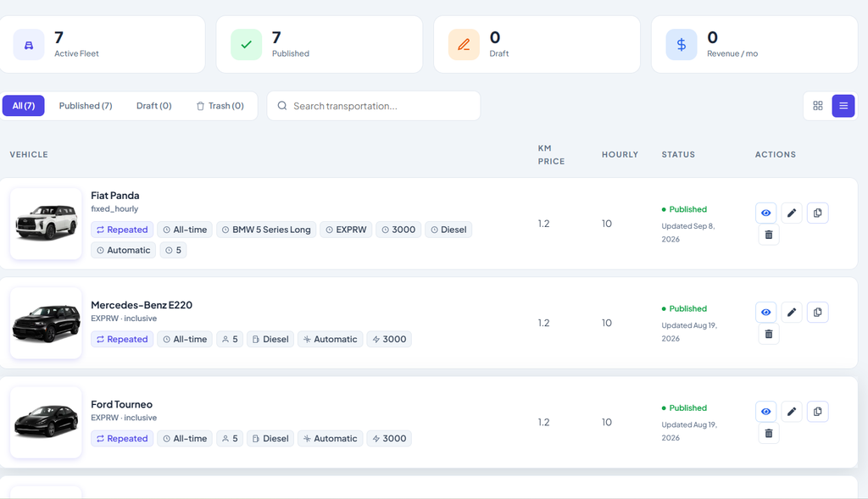Click the Repeated tag on Mercedes-Benz E220

click(x=122, y=339)
